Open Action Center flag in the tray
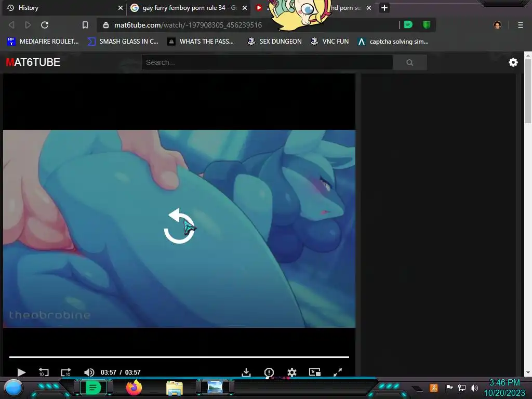Viewport: 532px width, 399px height. 449,388
